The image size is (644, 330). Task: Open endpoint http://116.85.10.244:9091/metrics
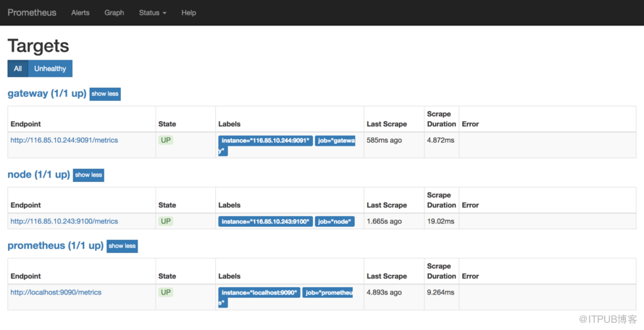click(64, 140)
